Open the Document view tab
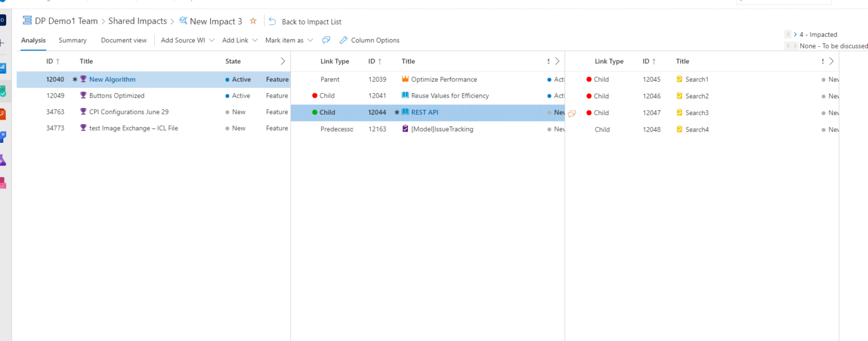The width and height of the screenshot is (868, 341). pyautogui.click(x=124, y=40)
